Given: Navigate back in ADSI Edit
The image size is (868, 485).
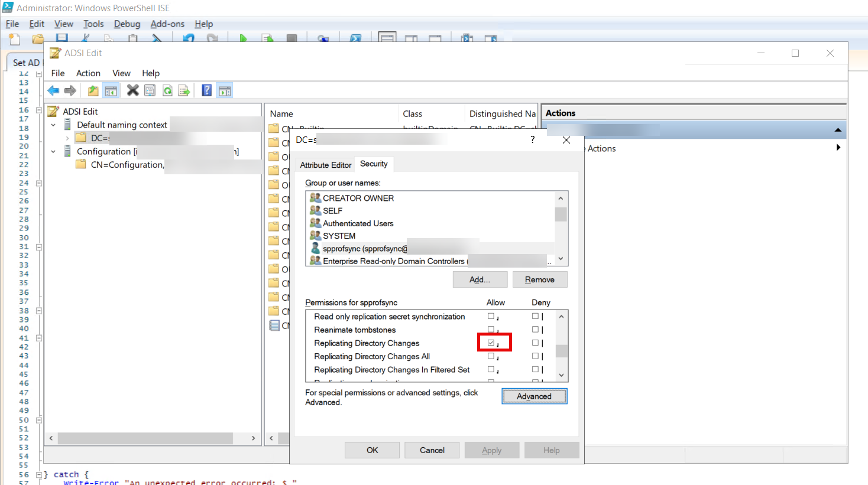Looking at the screenshot, I should (53, 90).
